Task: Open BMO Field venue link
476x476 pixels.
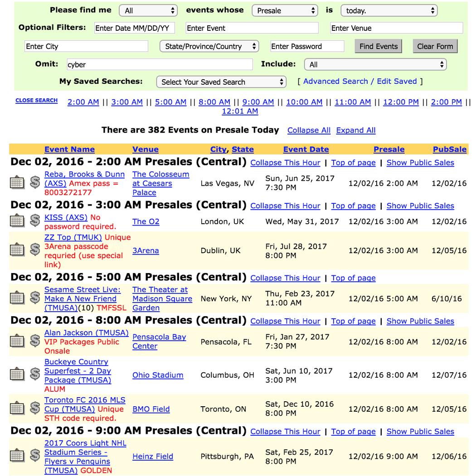Action: pyautogui.click(x=151, y=409)
